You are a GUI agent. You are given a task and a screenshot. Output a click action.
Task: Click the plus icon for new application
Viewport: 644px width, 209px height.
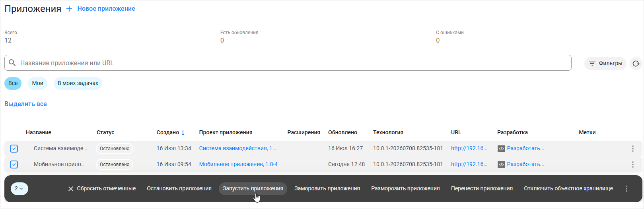69,9
